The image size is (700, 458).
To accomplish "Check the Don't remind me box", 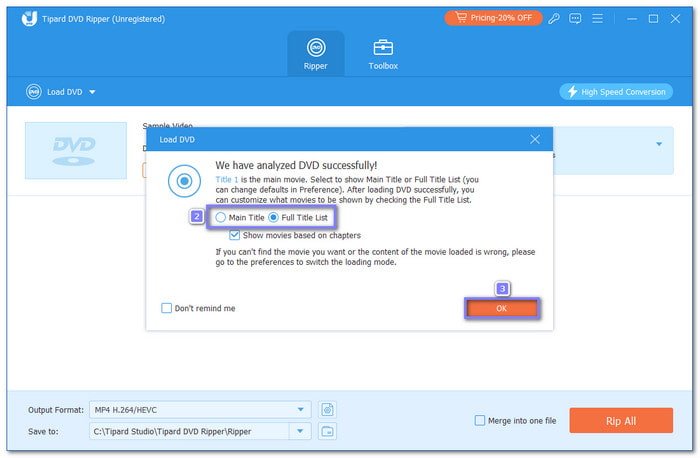I will [x=167, y=308].
